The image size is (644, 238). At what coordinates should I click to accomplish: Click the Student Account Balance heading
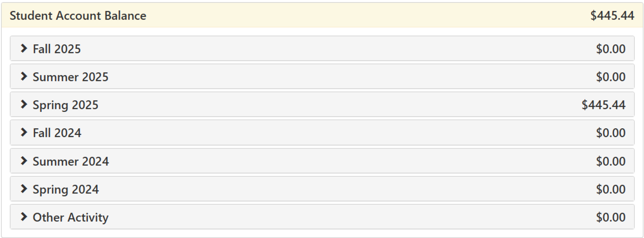78,16
